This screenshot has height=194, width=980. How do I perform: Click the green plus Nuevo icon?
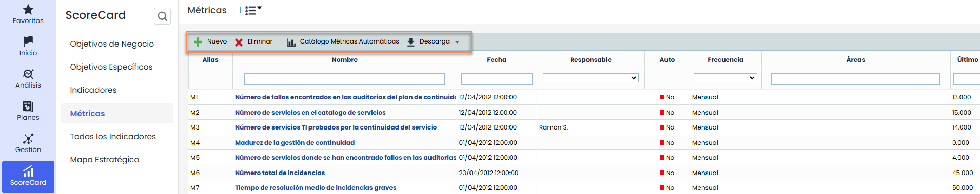[x=198, y=42]
